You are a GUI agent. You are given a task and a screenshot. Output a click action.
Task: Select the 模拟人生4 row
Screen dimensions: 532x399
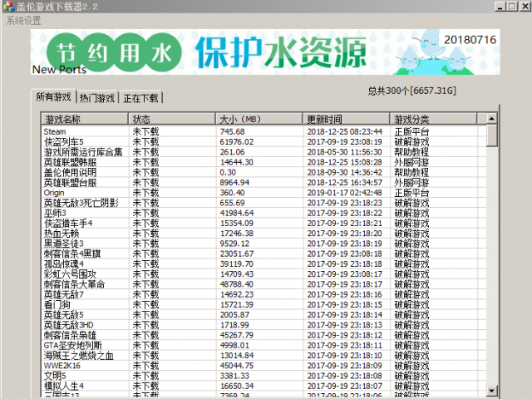263,386
